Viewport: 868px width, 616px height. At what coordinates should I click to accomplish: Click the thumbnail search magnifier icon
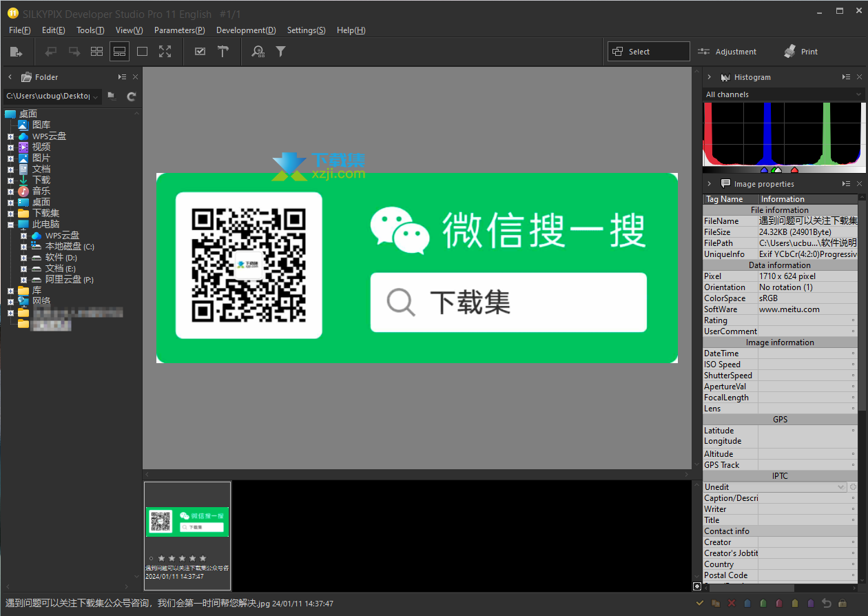tap(258, 52)
